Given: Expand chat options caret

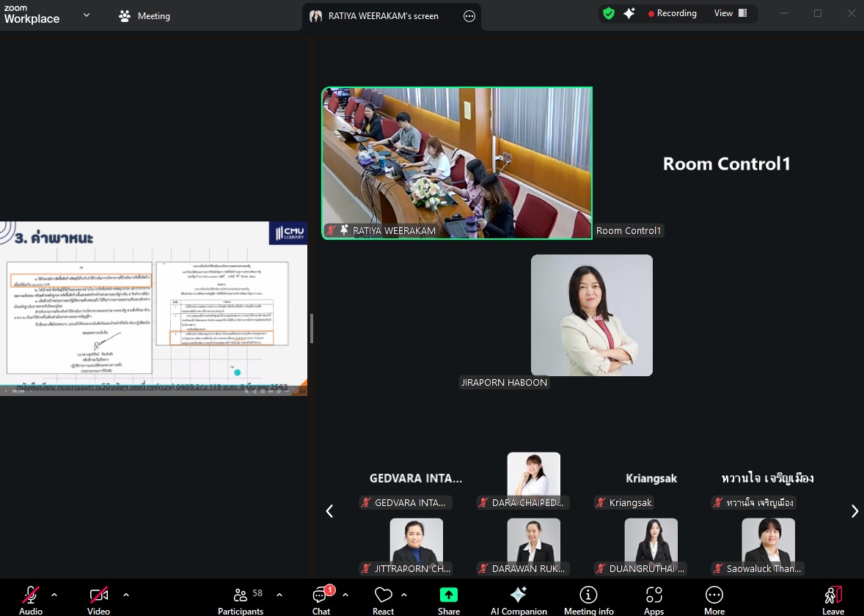Looking at the screenshot, I should pyautogui.click(x=345, y=595).
